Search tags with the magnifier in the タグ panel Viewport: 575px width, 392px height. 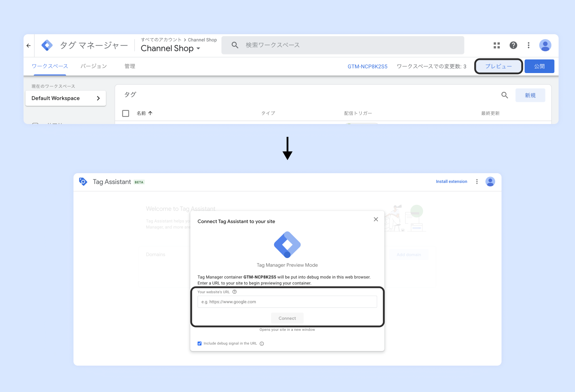pos(504,95)
